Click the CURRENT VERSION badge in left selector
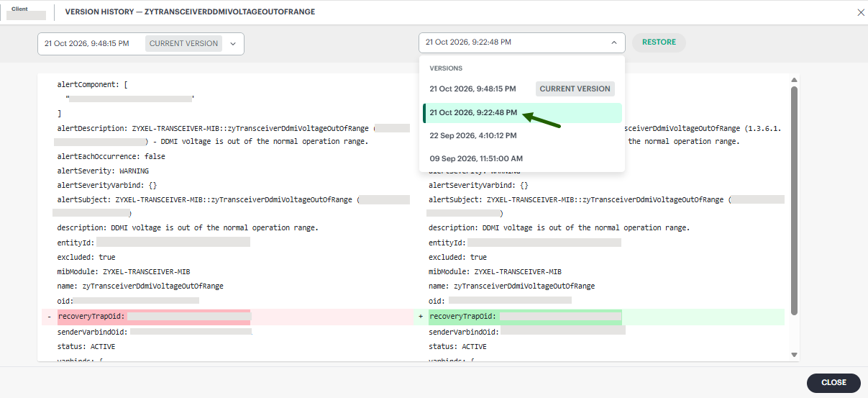This screenshot has height=398, width=868. 183,43
